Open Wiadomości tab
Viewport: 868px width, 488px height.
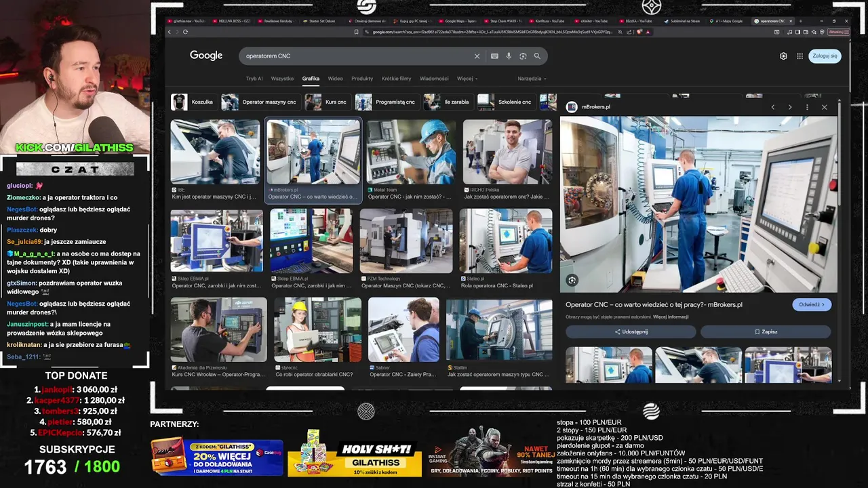[434, 79]
